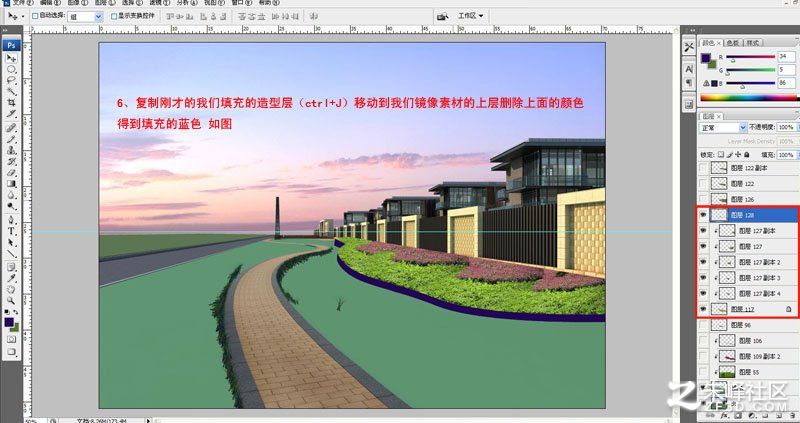Select the Lasso tool

tap(11, 81)
